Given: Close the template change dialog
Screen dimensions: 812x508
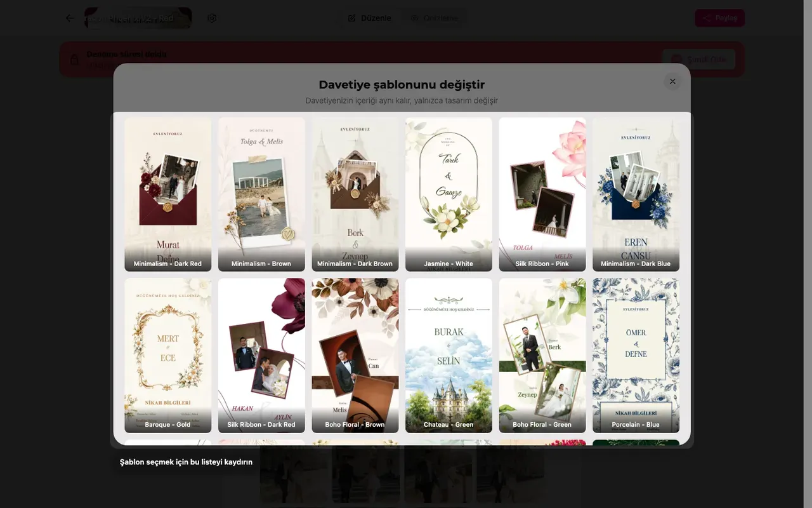Looking at the screenshot, I should [672, 81].
